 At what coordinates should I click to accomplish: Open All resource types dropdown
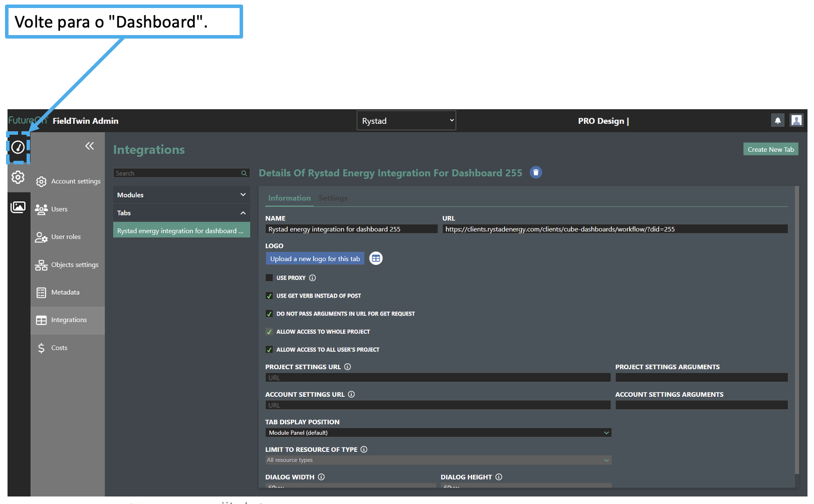(x=439, y=460)
